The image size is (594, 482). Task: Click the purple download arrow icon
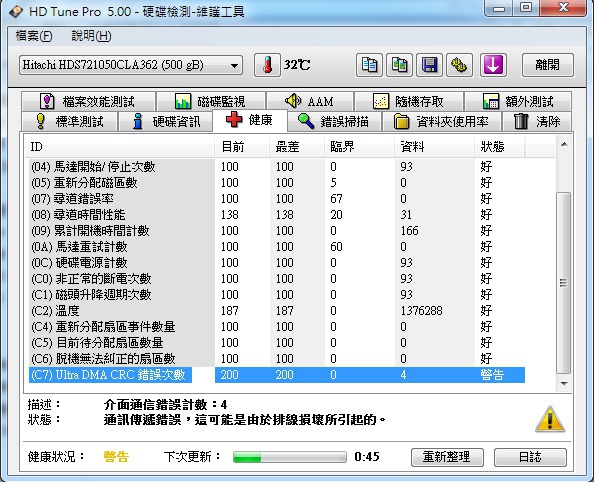coord(493,65)
